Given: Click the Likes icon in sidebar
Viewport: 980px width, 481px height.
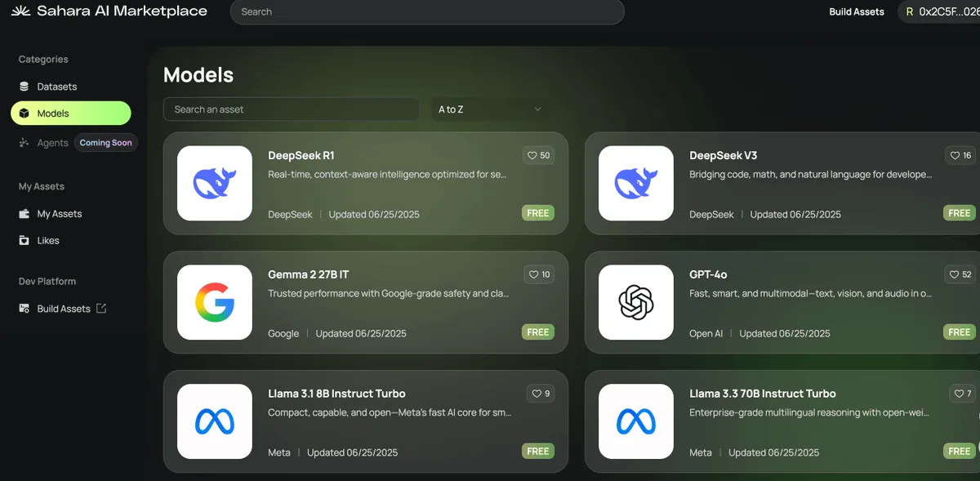Looking at the screenshot, I should (24, 241).
